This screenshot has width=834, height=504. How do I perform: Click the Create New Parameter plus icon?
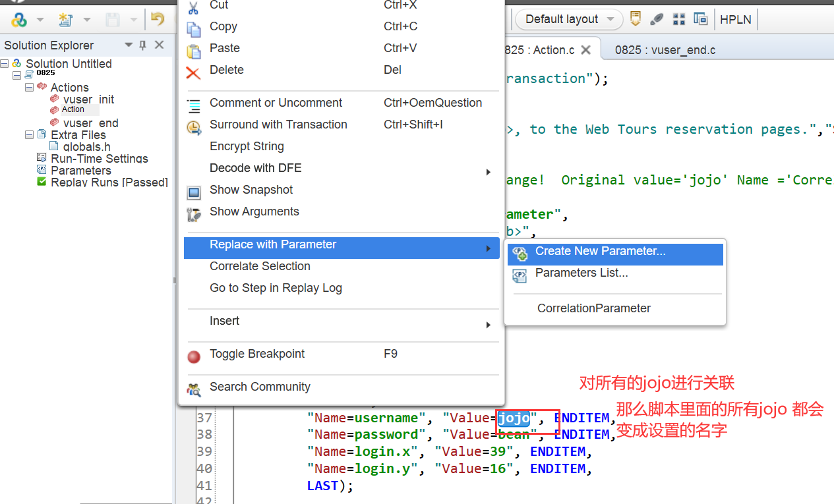[x=520, y=253]
